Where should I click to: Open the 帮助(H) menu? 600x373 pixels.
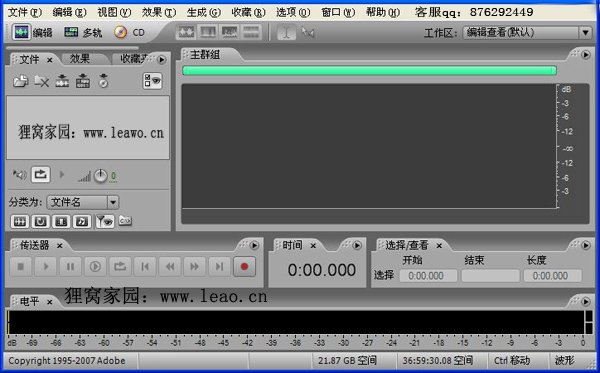coord(383,13)
